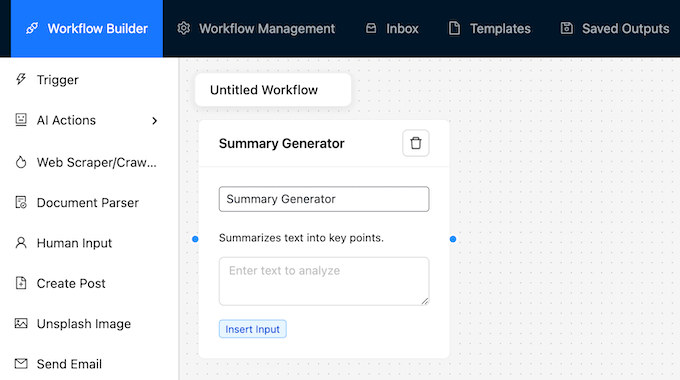The image size is (680, 380).
Task: Click the Untitled Workflow name field
Action: click(273, 90)
